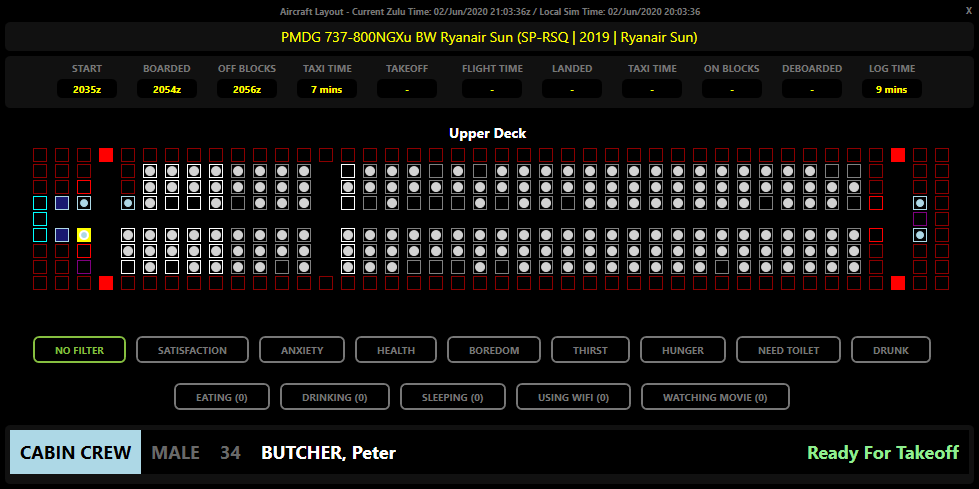The image size is (979, 489).
Task: Enable the NO FILTER view
Action: (x=79, y=350)
